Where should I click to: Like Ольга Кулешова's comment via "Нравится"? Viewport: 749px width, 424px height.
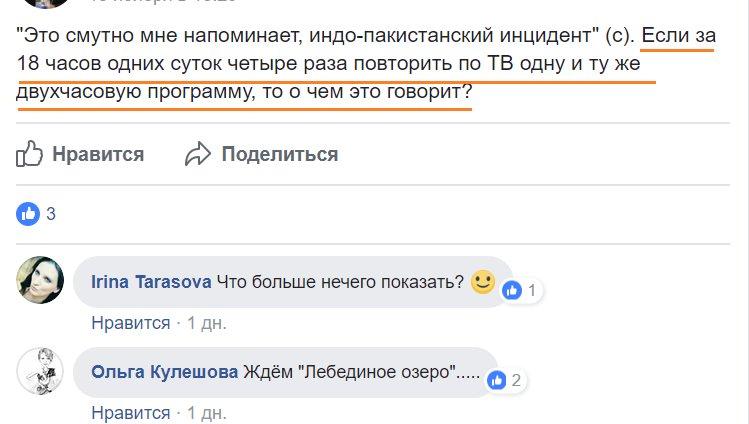pos(131,412)
